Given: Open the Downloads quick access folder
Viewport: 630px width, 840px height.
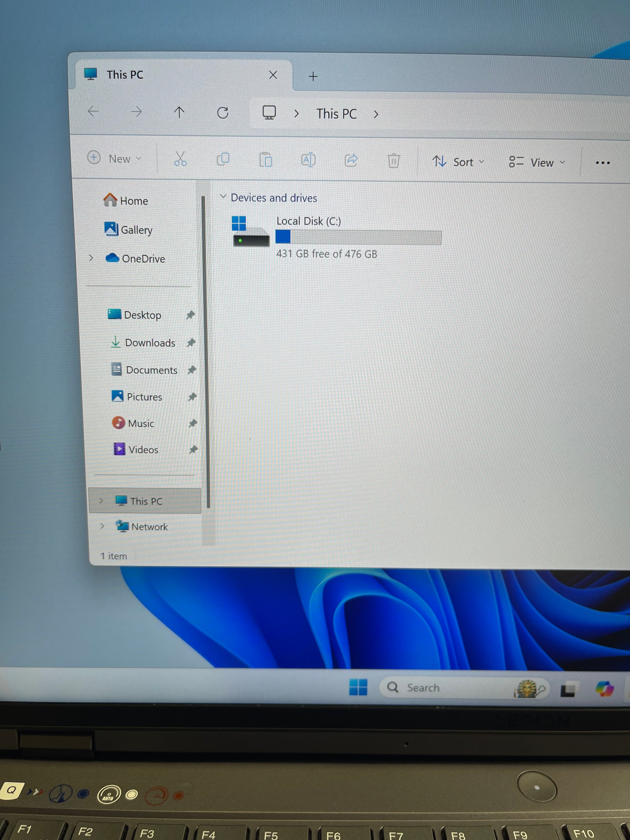Looking at the screenshot, I should tap(143, 342).
